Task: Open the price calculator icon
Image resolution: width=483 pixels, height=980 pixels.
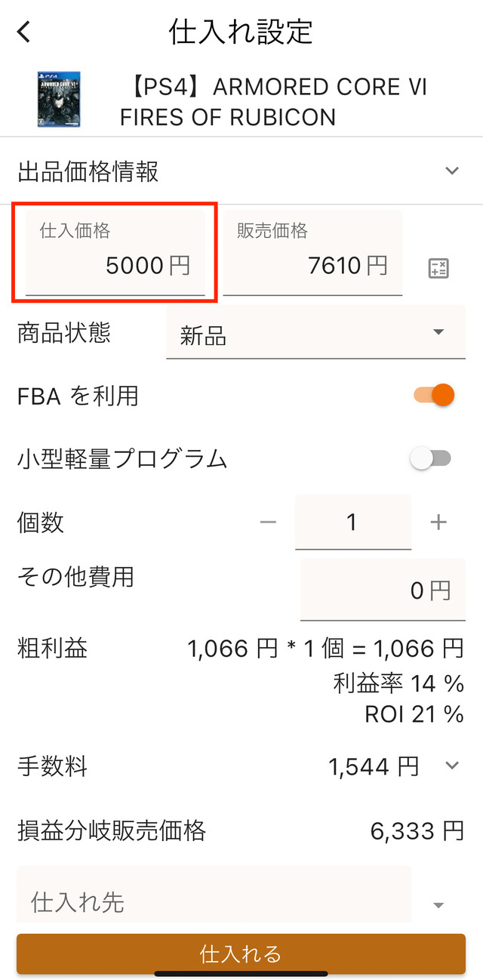Action: (438, 268)
